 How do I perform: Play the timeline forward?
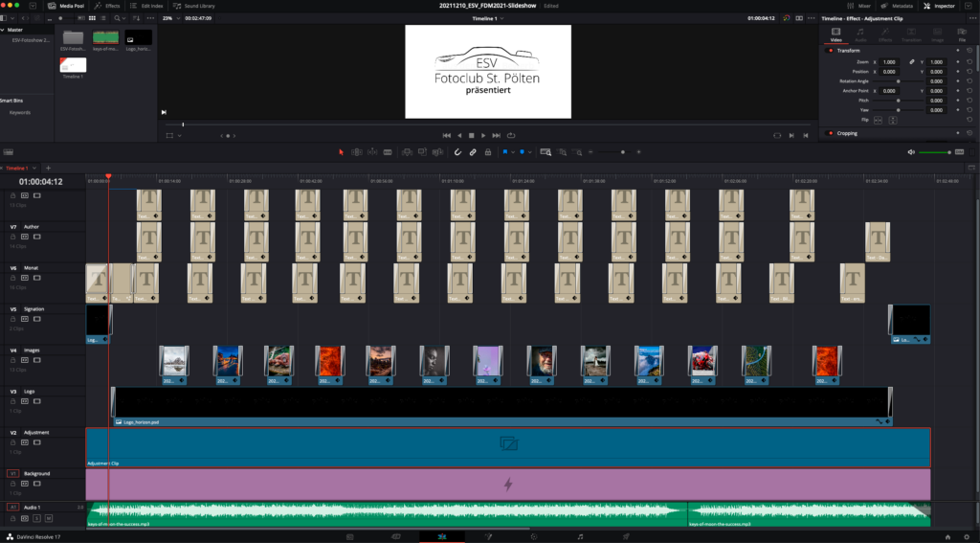(x=483, y=135)
